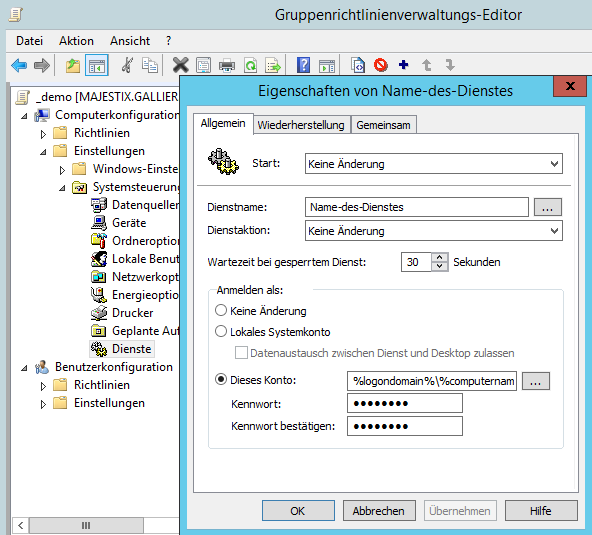
Task: Click the printer icon in toolbar
Action: [227, 65]
